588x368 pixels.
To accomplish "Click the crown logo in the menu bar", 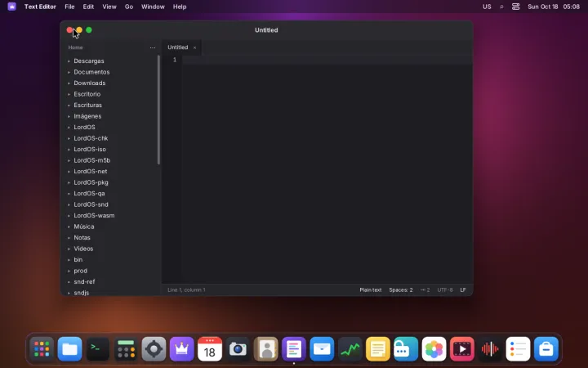I will [12, 7].
